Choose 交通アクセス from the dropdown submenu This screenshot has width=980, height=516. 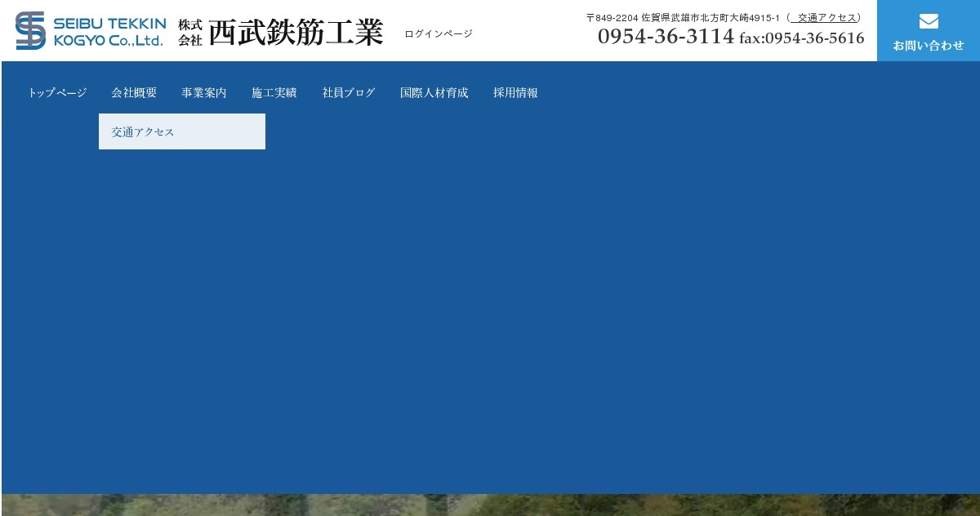(182, 131)
